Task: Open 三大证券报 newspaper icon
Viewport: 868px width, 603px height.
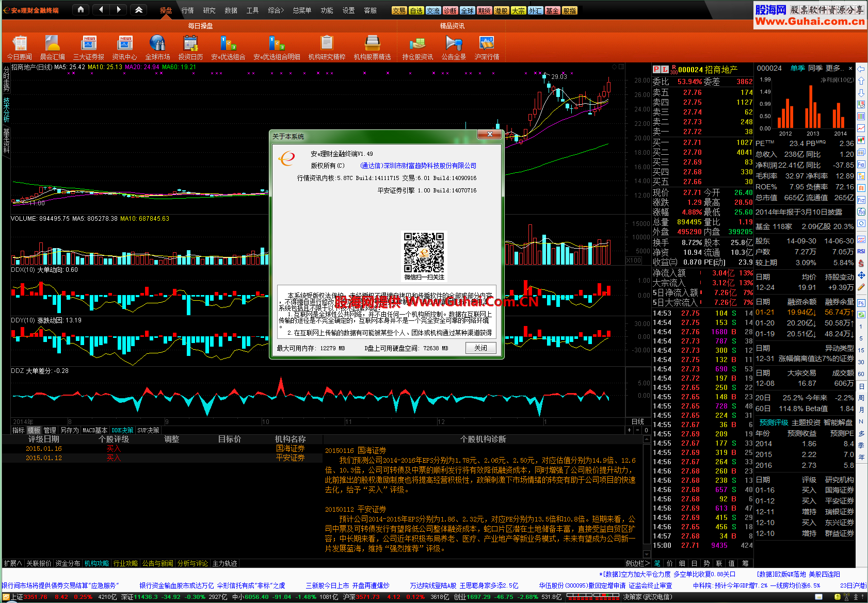Action: 89,47
